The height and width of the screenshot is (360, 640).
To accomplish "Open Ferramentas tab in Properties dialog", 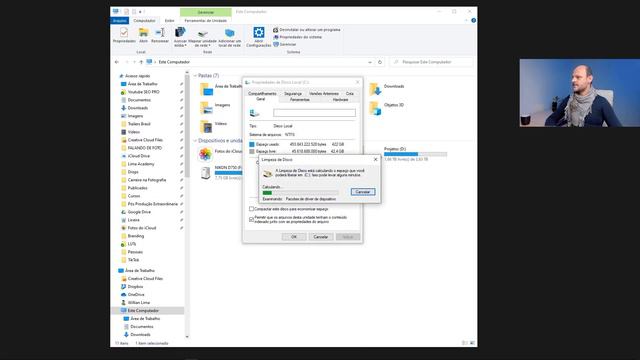I will [300, 100].
